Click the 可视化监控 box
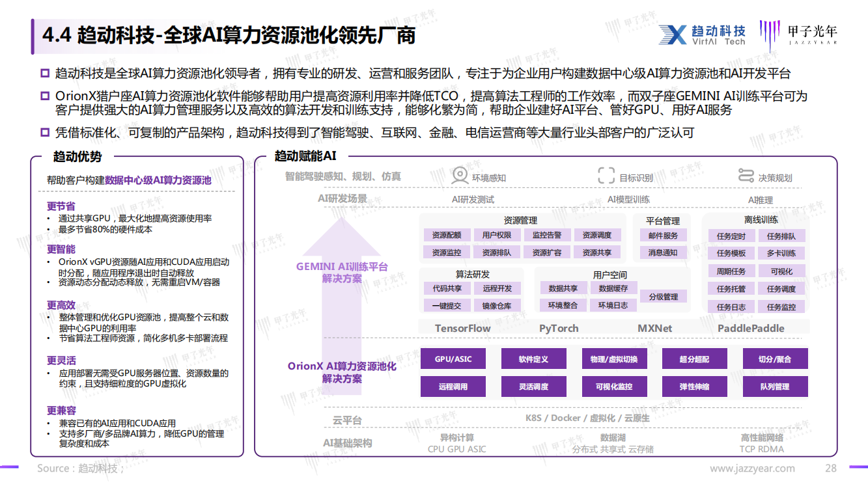The width and height of the screenshot is (868, 488). (x=614, y=386)
